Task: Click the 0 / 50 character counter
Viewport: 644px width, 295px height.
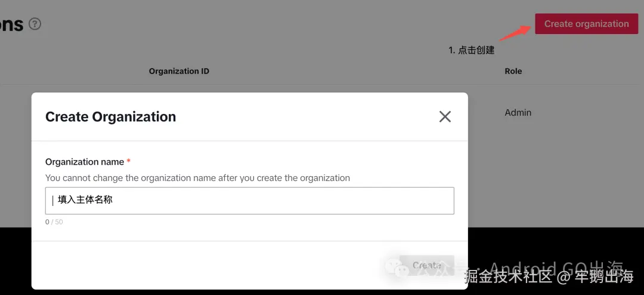Action: [54, 222]
